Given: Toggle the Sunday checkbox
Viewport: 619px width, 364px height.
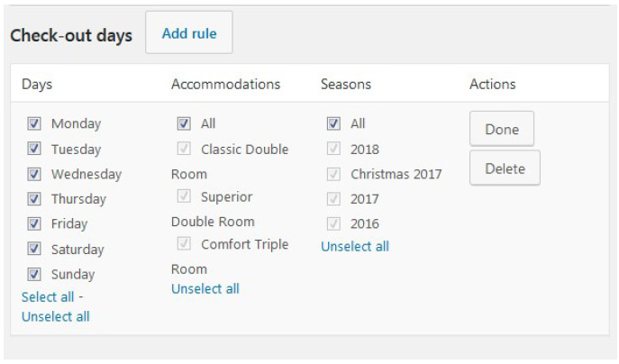Looking at the screenshot, I should [34, 275].
